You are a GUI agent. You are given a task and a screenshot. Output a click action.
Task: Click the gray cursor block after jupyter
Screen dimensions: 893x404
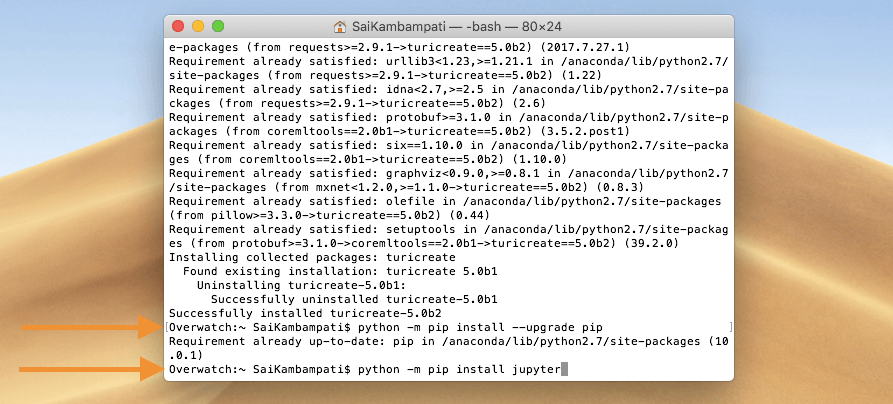(565, 370)
